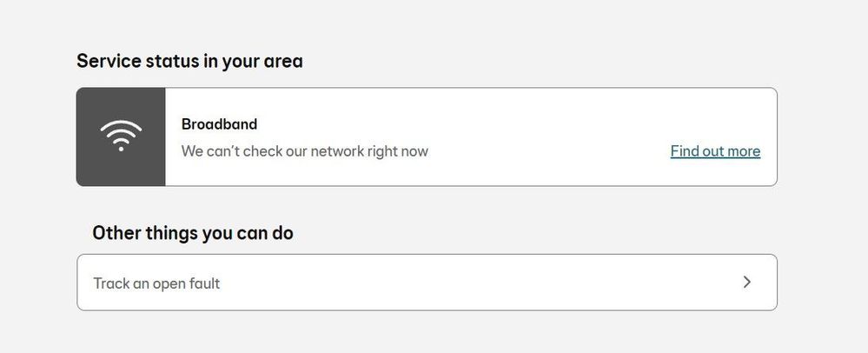
Task: Open Track an open fault
Action: click(x=427, y=283)
